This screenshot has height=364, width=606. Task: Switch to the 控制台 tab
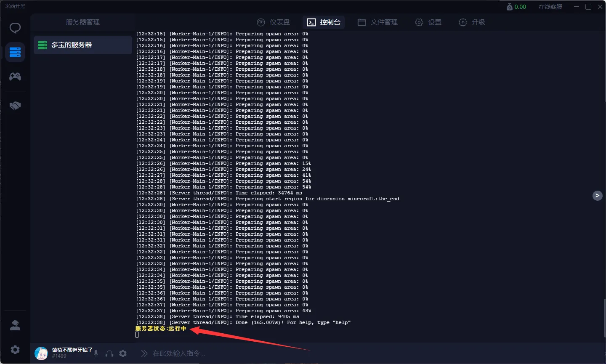click(x=324, y=22)
